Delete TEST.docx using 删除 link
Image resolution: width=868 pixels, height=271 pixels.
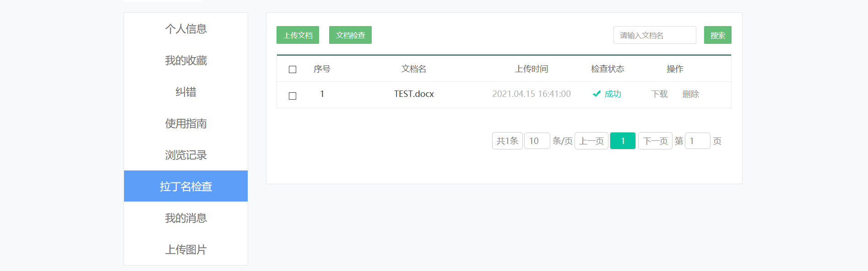click(690, 94)
